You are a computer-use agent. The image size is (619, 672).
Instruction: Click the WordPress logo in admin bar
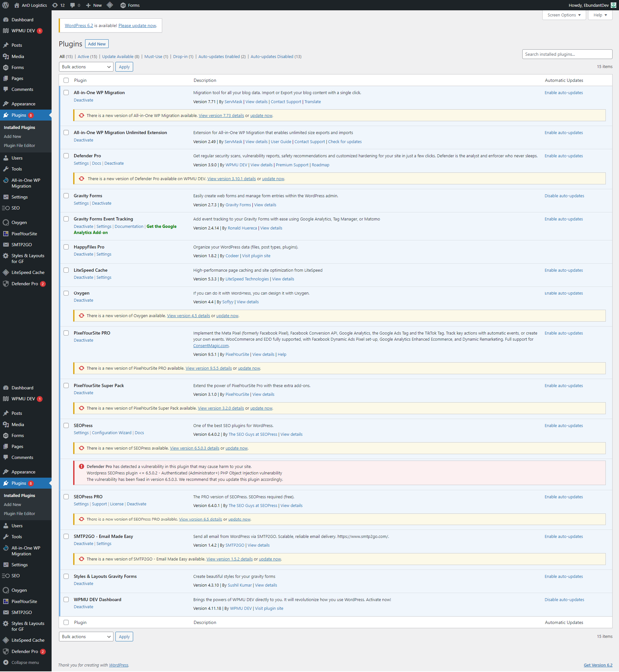click(x=6, y=5)
